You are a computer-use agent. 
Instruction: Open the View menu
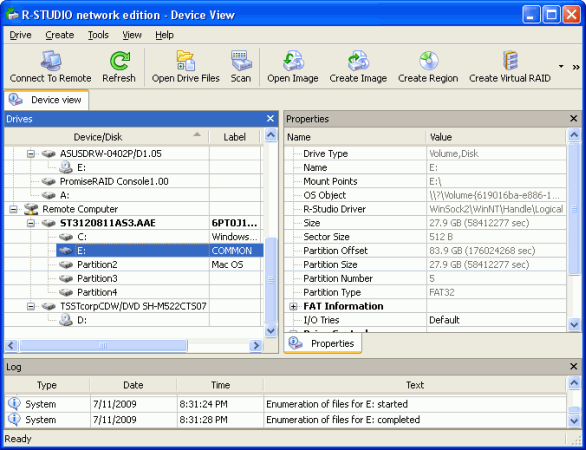coord(132,35)
